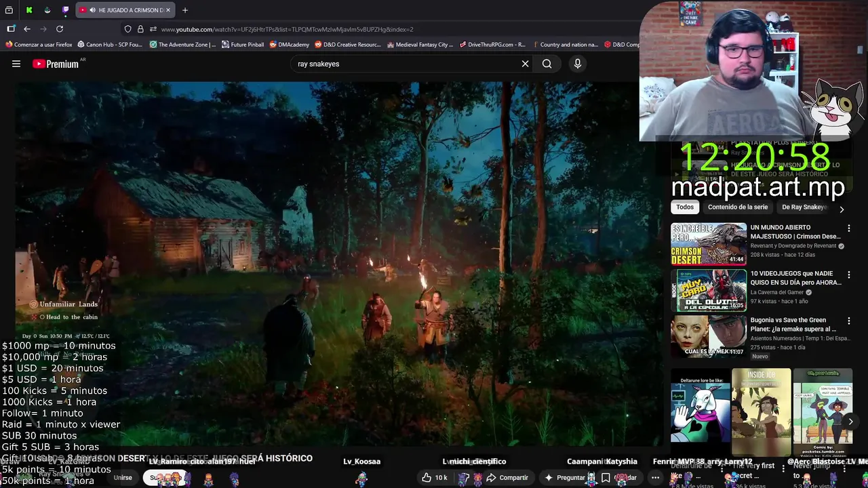Show next shorts with right arrow
This screenshot has width=868, height=488.
pos(850,422)
